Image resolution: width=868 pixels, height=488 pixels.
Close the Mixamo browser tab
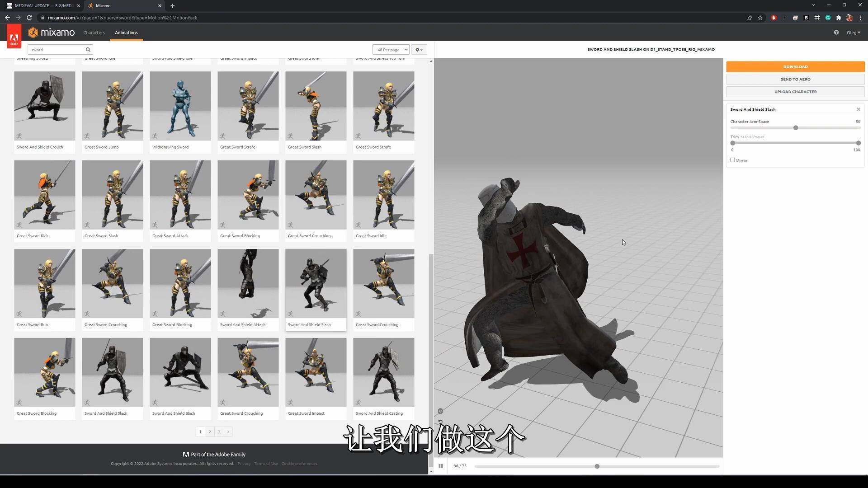click(160, 6)
